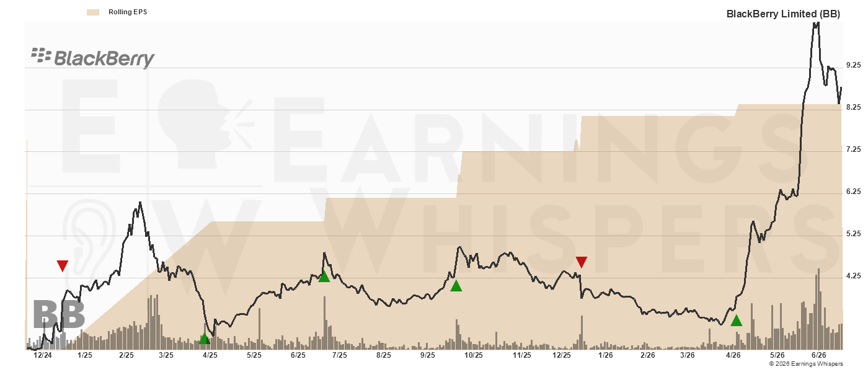Click the 4/25 date label on the bottom axis
This screenshot has height=372, width=868.
pyautogui.click(x=210, y=355)
